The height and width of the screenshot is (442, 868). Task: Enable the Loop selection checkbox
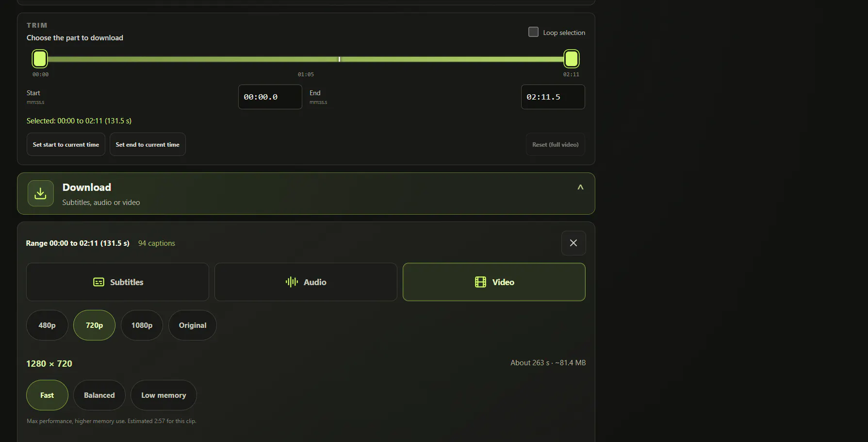[533, 32]
